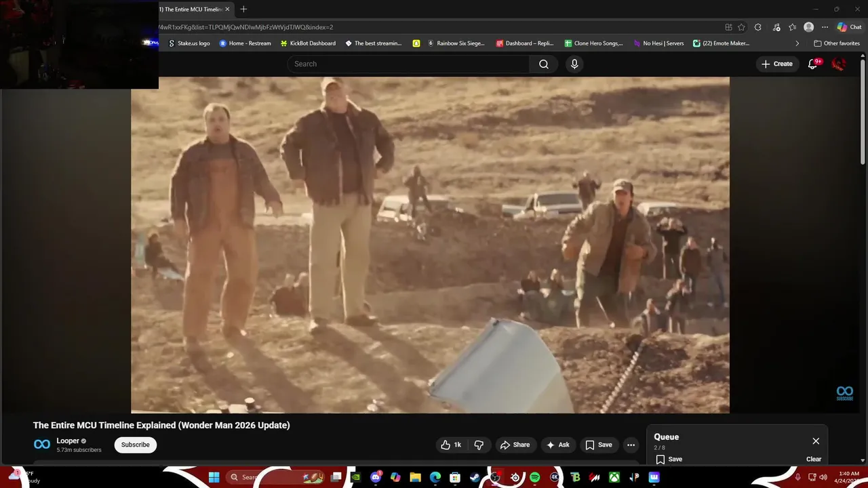
Task: Open Microsoft Store from the taskbar
Action: click(455, 477)
